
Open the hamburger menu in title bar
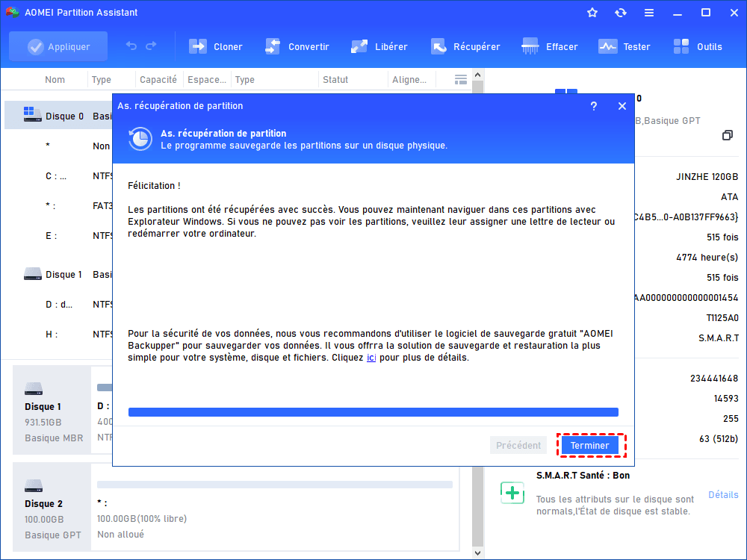pos(649,13)
